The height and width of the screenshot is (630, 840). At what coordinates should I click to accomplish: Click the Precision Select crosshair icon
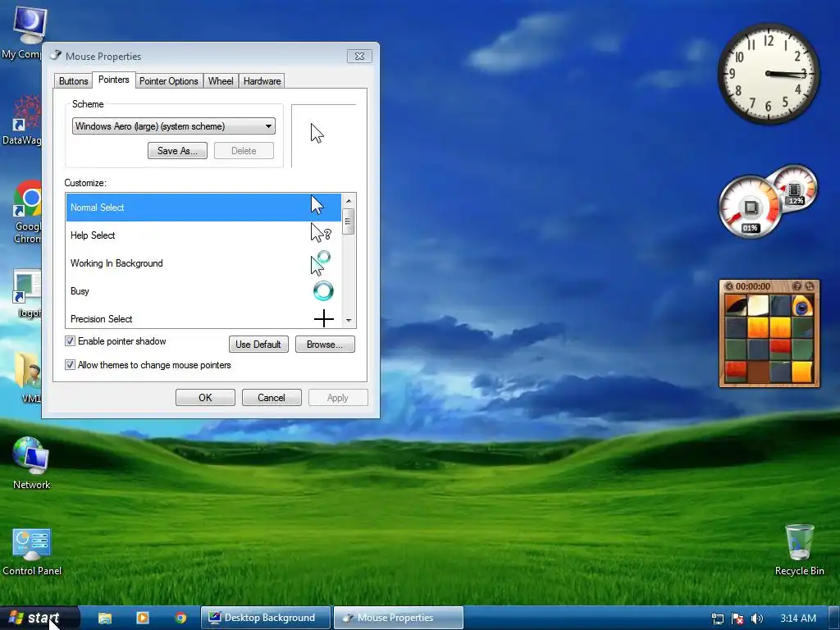[323, 318]
